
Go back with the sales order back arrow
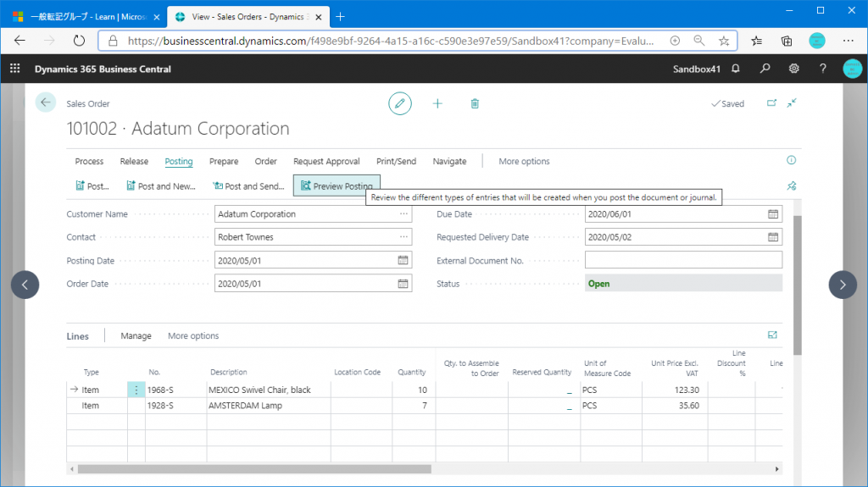click(x=46, y=102)
